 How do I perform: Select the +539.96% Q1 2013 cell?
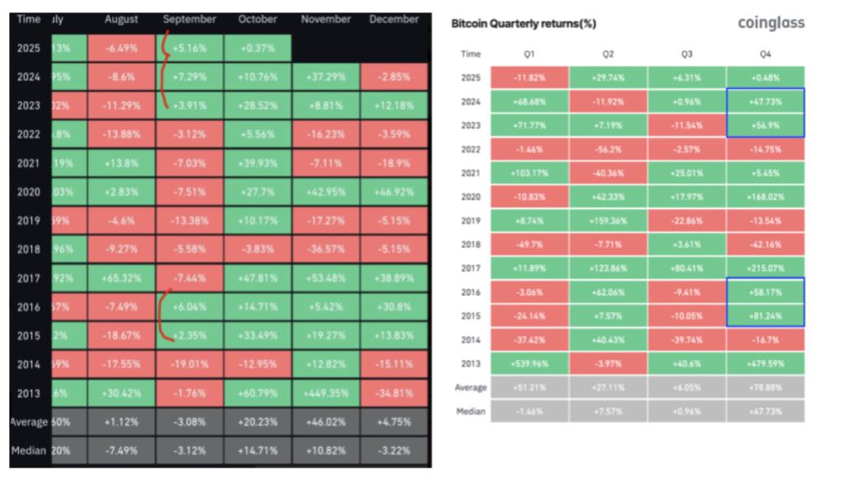click(530, 364)
